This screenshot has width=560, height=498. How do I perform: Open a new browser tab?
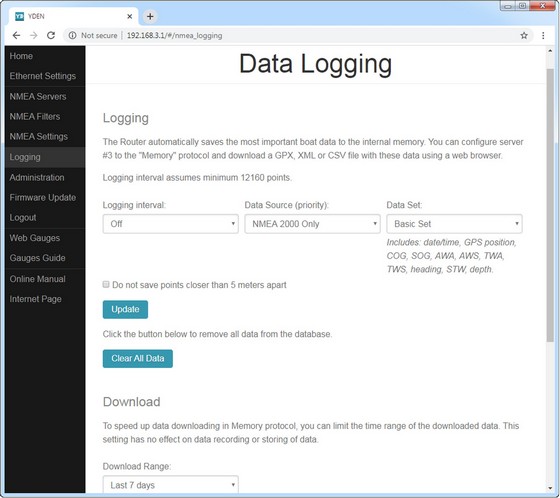(150, 16)
